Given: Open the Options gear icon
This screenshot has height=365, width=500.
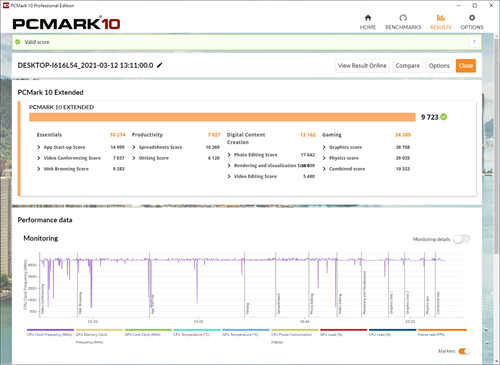Looking at the screenshot, I should (x=472, y=18).
